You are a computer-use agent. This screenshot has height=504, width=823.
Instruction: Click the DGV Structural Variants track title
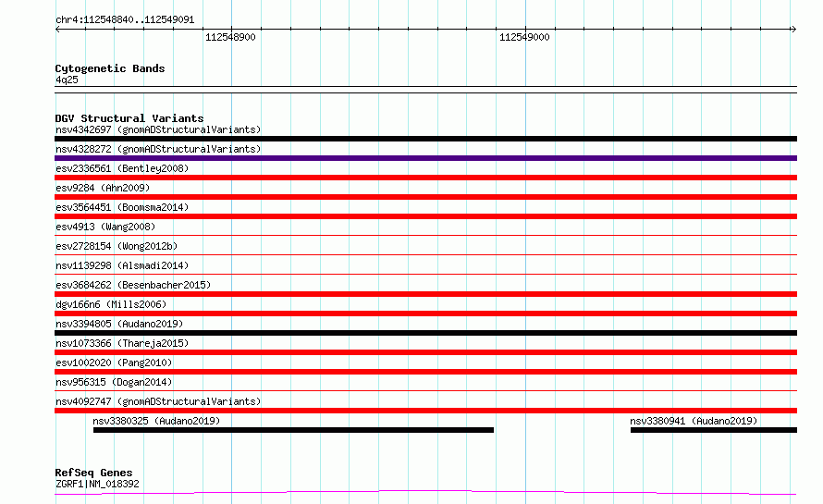click(129, 118)
